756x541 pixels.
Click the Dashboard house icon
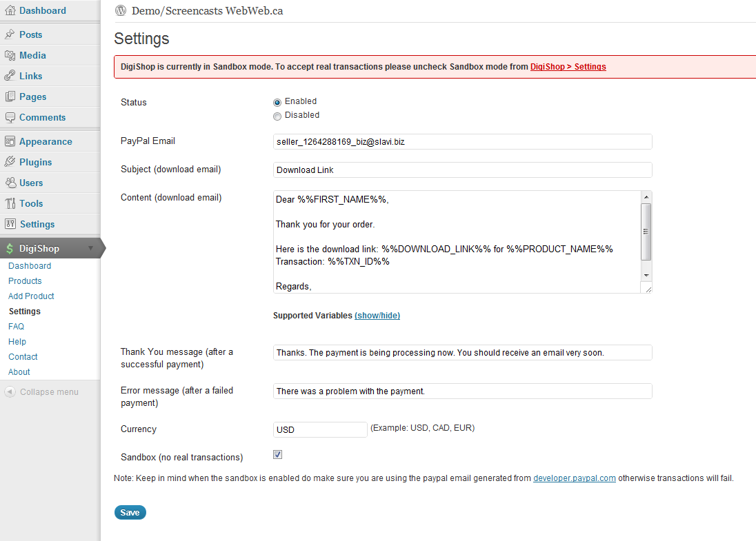click(10, 10)
